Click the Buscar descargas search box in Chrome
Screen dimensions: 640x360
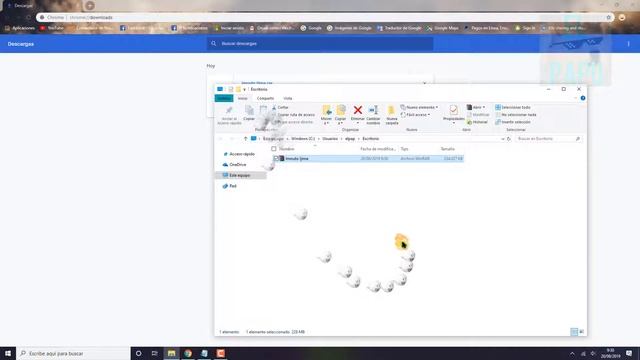320,43
